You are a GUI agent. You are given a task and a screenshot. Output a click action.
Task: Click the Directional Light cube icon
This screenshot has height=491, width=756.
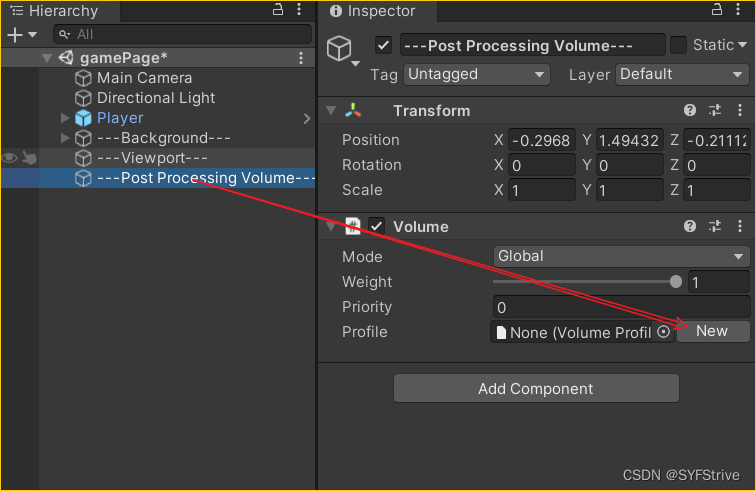click(83, 98)
